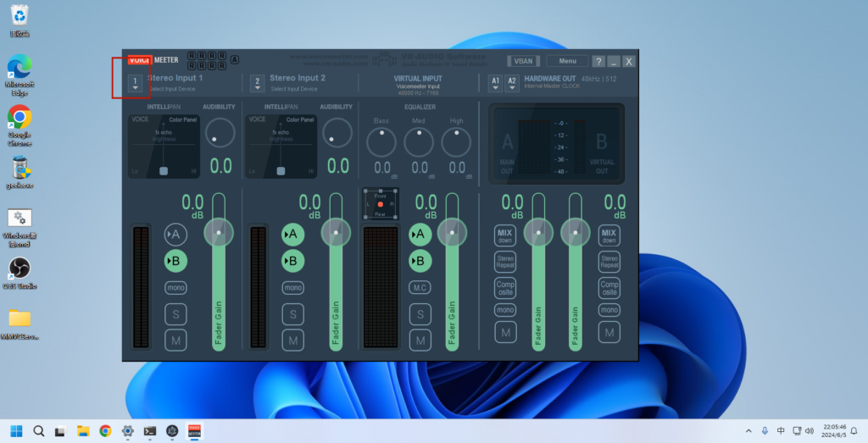Toggle bus A on Stereo Input 1

175,235
